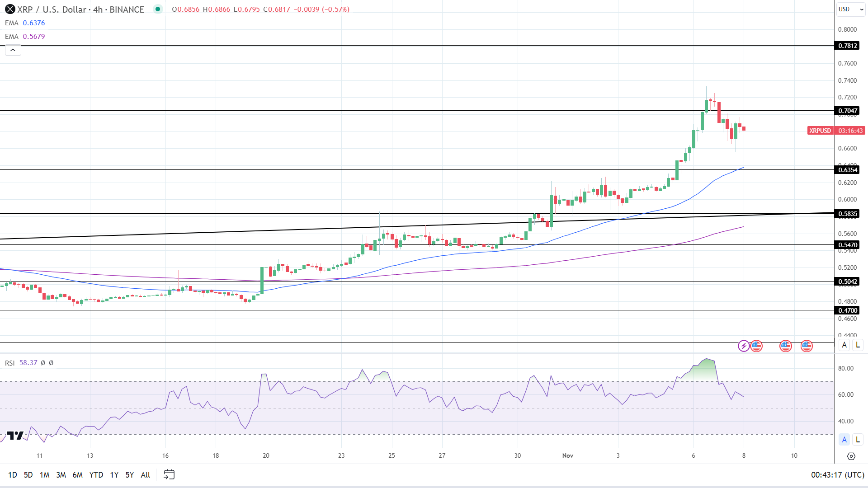This screenshot has width=868, height=488.
Task: Click the XRPUSD current price tag
Action: click(x=820, y=131)
